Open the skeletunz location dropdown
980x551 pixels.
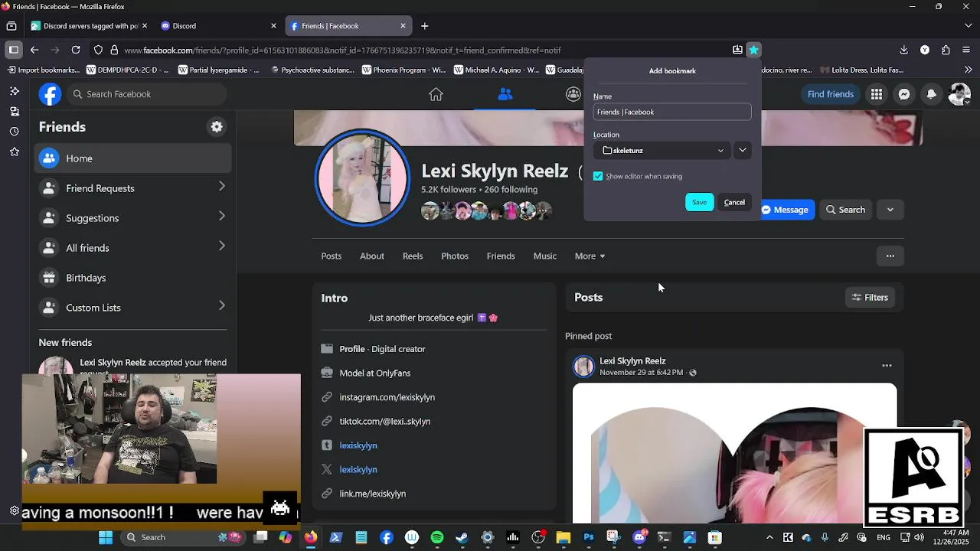pyautogui.click(x=661, y=151)
